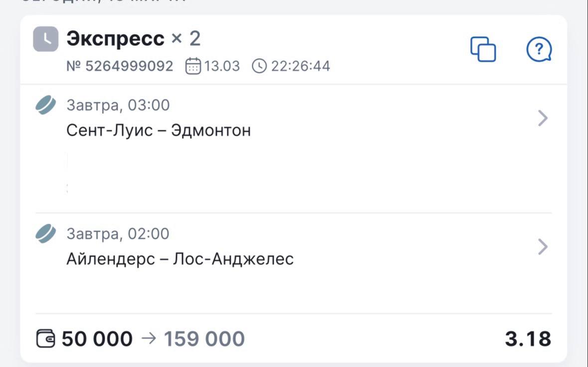Click the arrow between stake and payout
The width and height of the screenshot is (588, 367).
click(x=149, y=339)
